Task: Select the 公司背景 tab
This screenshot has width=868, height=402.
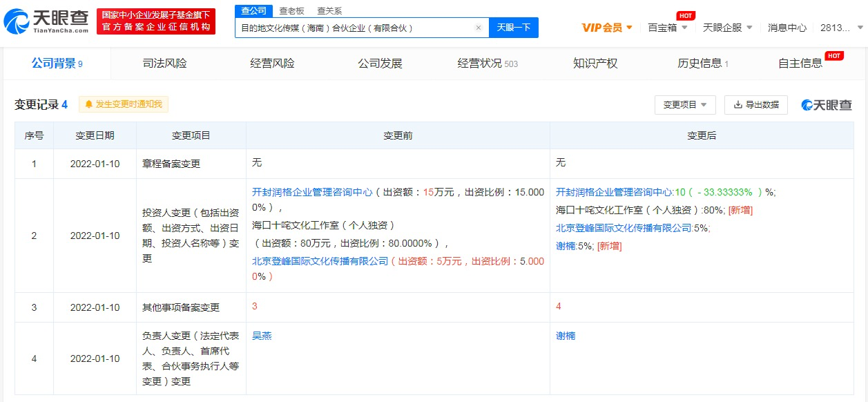Action: click(57, 64)
